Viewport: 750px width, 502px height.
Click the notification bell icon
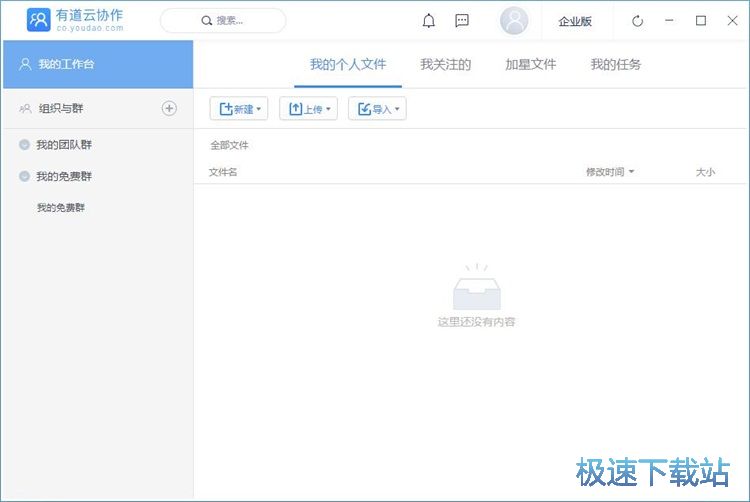429,20
